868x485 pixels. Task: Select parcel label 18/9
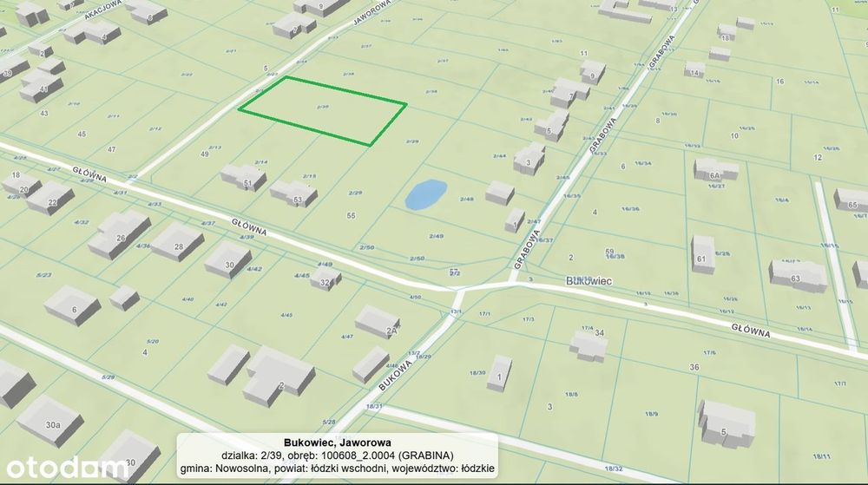pos(652,414)
